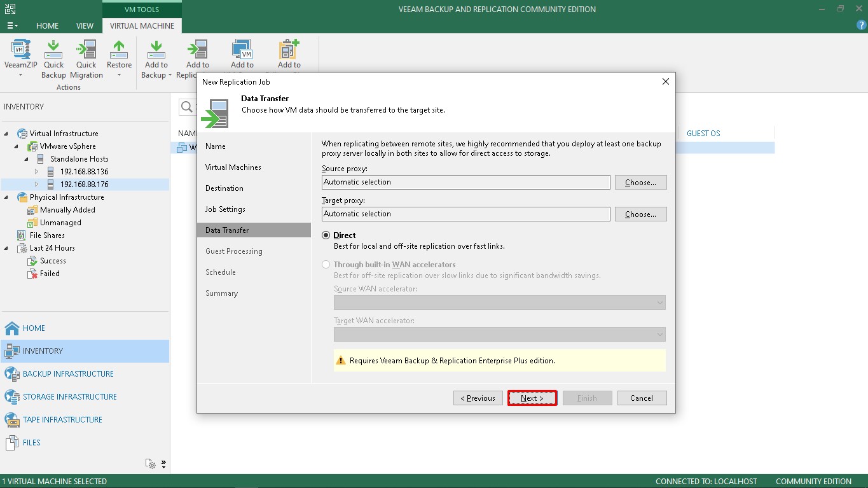The width and height of the screenshot is (868, 488).
Task: Click the Physical Infrastructure folder icon
Action: pyautogui.click(x=22, y=197)
